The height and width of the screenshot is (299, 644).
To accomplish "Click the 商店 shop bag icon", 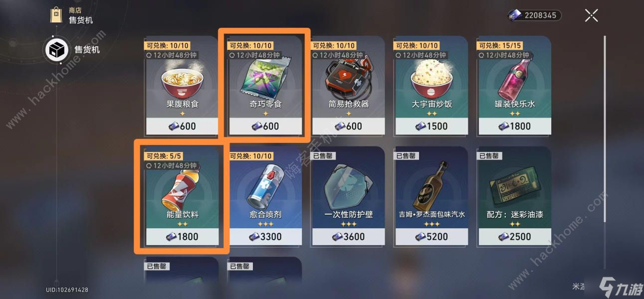I will click(x=56, y=14).
